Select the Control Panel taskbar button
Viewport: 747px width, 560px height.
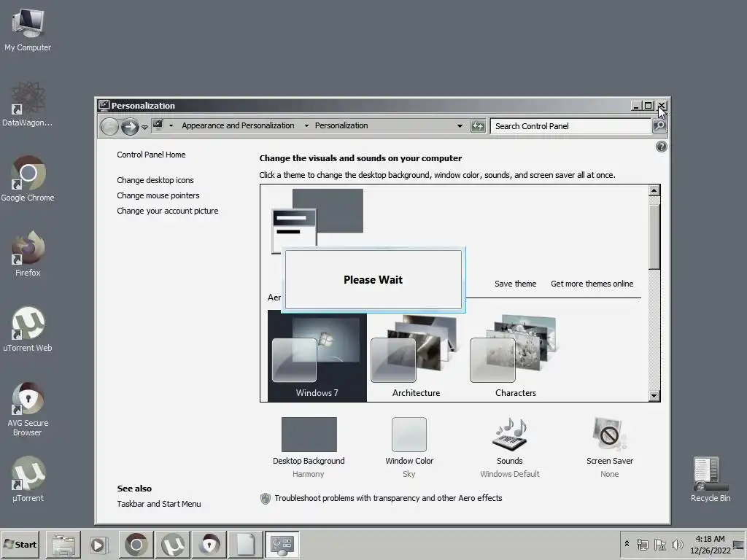coord(282,544)
